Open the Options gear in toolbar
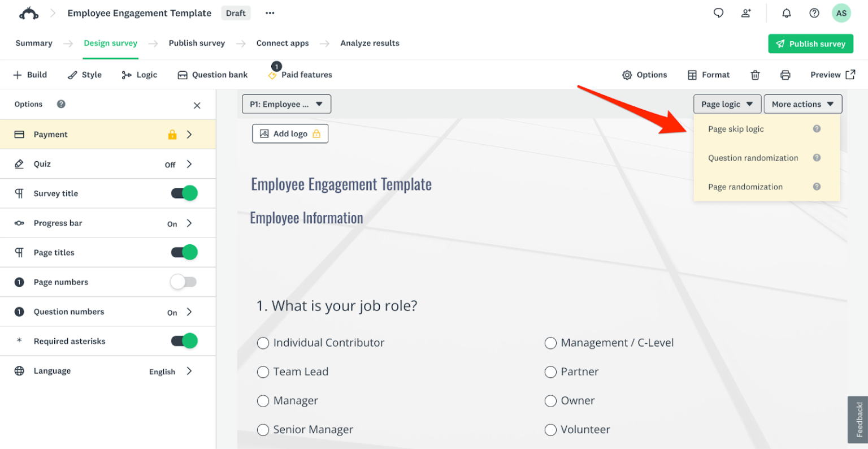868x449 pixels. [644, 75]
